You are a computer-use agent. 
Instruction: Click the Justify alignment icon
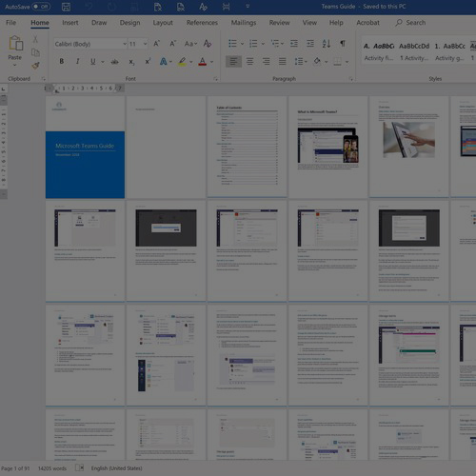point(282,61)
